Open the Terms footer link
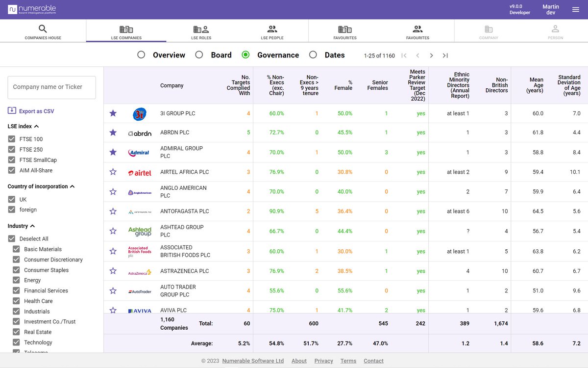Screen dimensions: 588x368 coord(348,361)
